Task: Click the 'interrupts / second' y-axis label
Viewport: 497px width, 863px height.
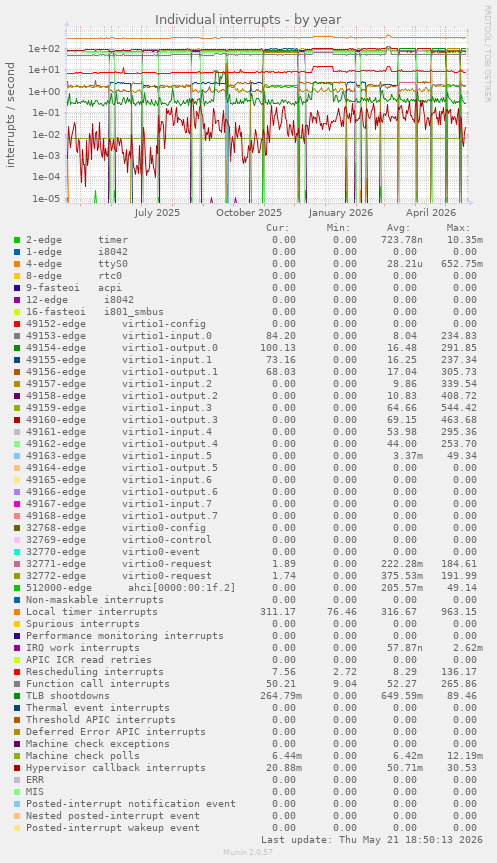Action: click(10, 115)
